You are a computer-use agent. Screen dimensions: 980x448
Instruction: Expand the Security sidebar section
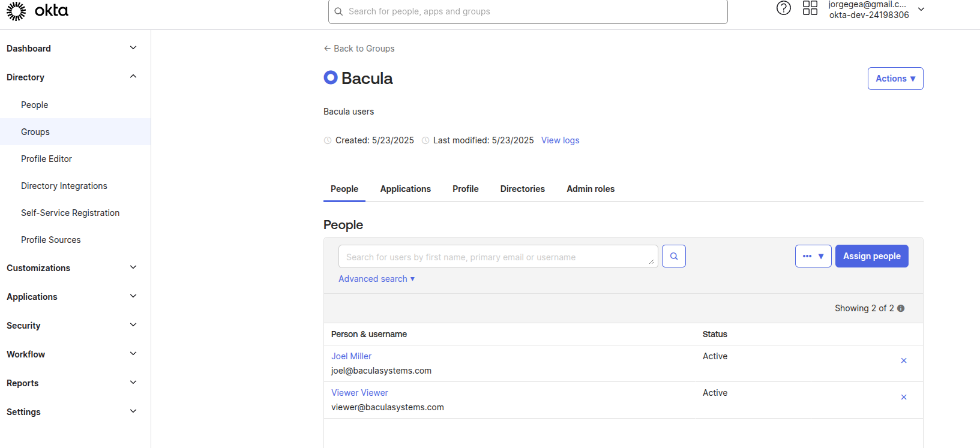coord(133,325)
